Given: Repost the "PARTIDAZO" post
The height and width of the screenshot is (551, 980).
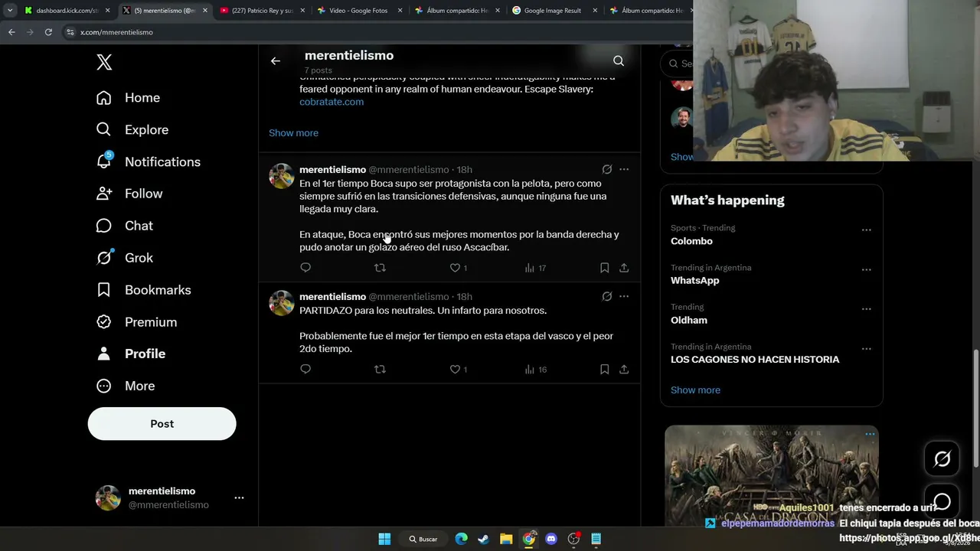Looking at the screenshot, I should [x=380, y=370].
